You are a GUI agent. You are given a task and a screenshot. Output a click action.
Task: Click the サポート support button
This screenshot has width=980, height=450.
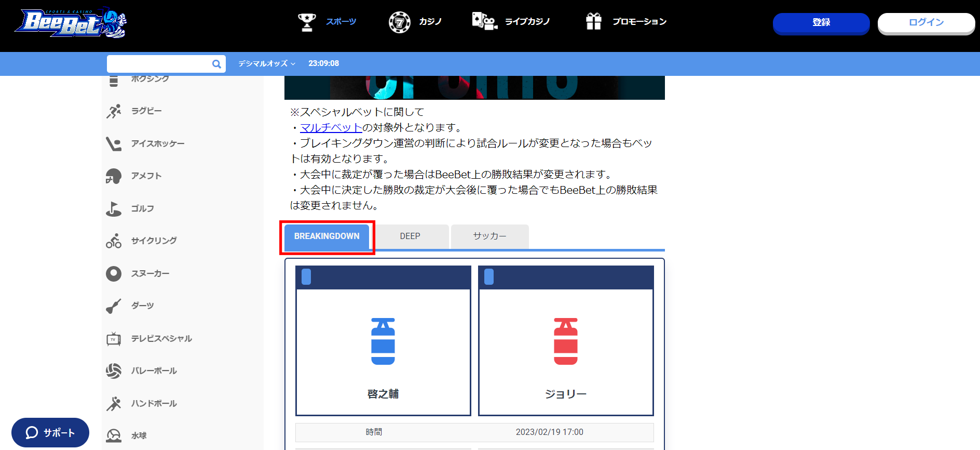click(x=50, y=432)
